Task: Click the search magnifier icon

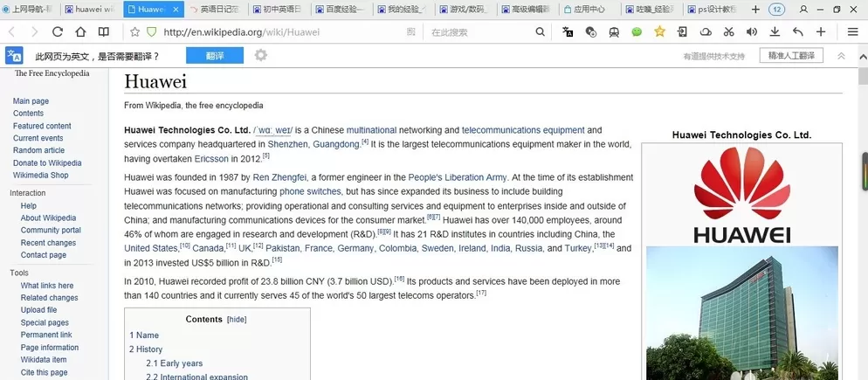Action: [x=540, y=32]
